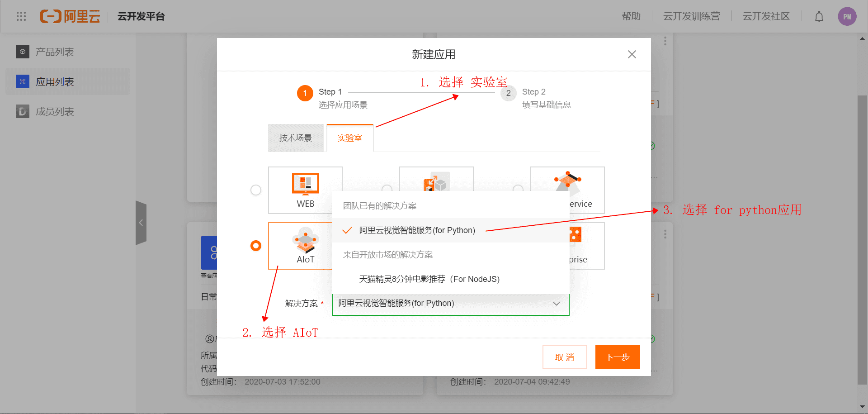Click the 云开发平台 title
The height and width of the screenshot is (414, 868).
click(x=141, y=16)
